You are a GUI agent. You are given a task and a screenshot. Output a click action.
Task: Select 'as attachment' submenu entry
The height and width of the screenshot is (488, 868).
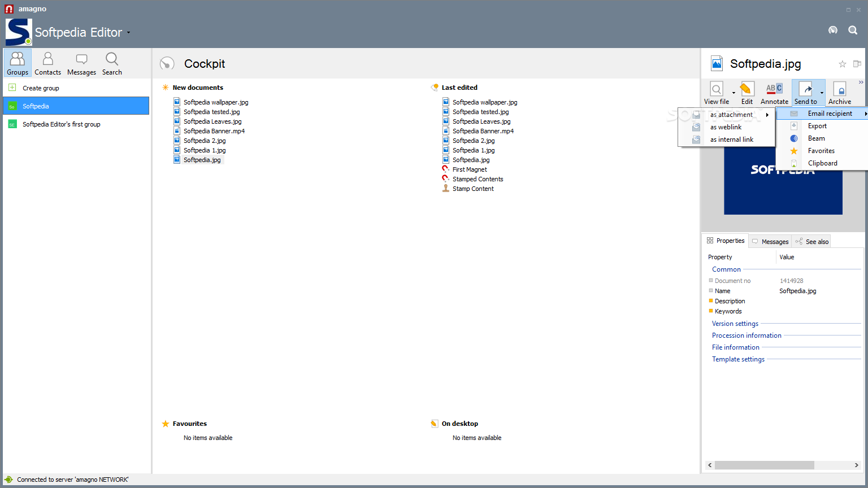tap(727, 115)
